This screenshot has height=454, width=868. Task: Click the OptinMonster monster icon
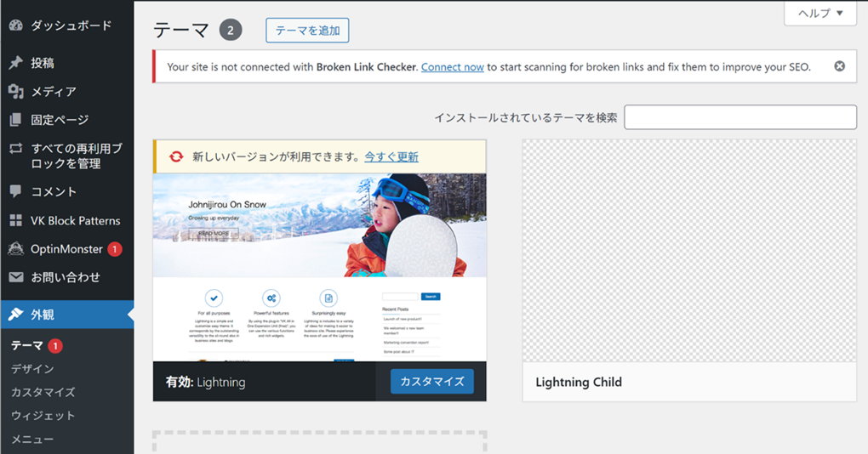point(16,249)
